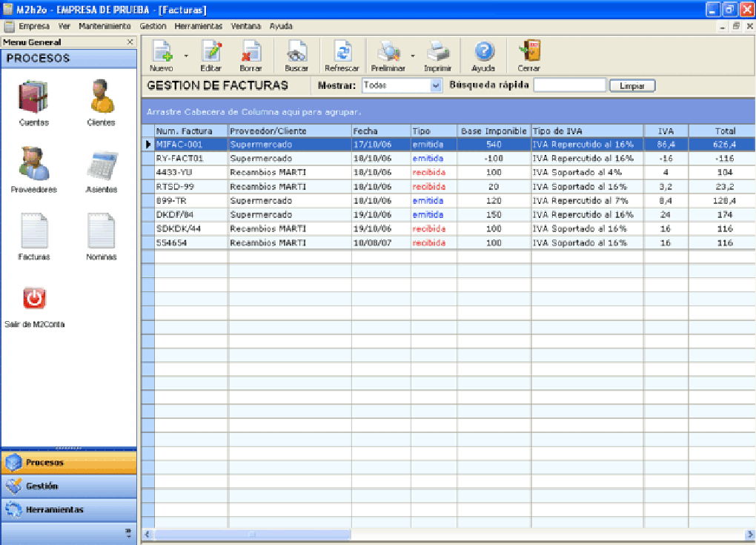The image size is (756, 545).
Task: Click the Nuevo invoice toolbar icon
Action: point(162,56)
